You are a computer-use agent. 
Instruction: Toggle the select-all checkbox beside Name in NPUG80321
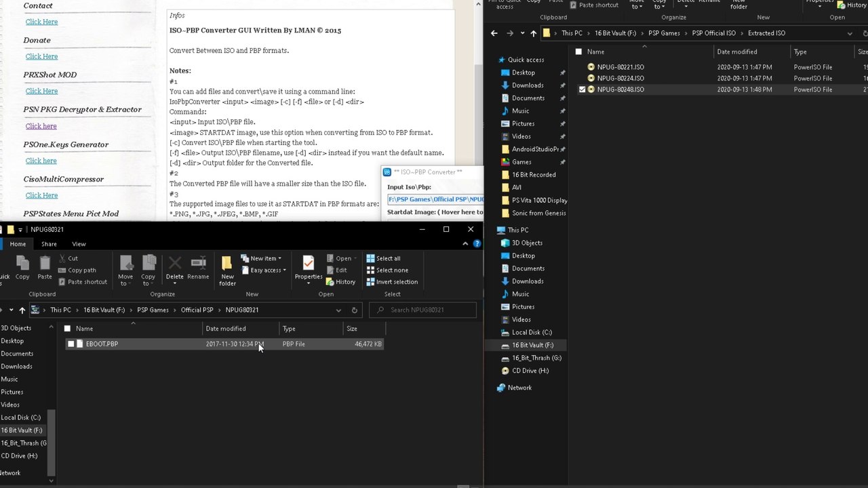67,329
